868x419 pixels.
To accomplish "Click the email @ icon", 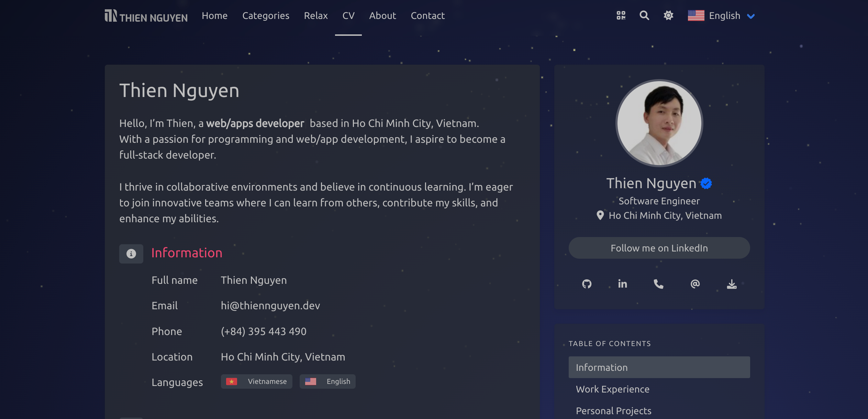I will click(x=695, y=284).
